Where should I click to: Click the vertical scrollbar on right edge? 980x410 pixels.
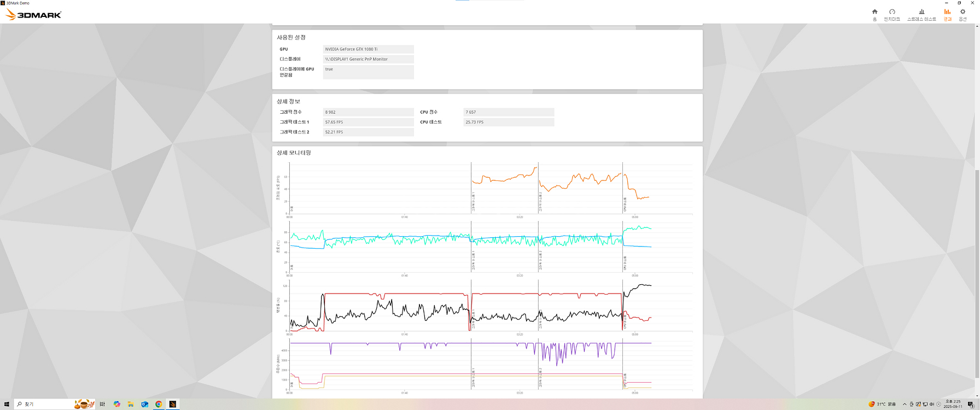(977, 273)
